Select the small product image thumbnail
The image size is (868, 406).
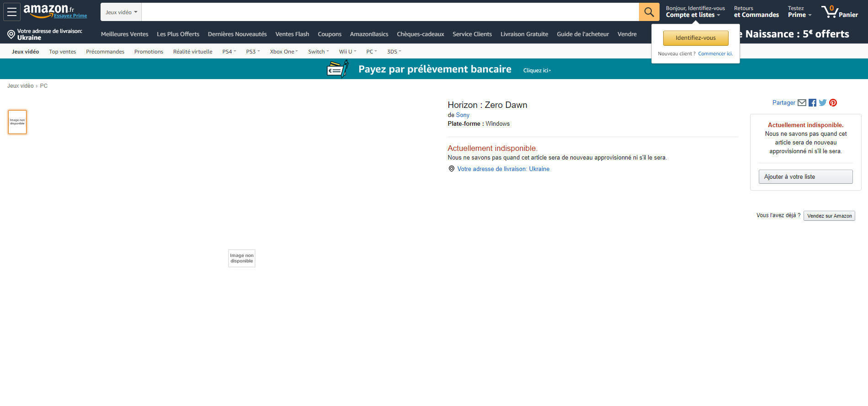[17, 122]
